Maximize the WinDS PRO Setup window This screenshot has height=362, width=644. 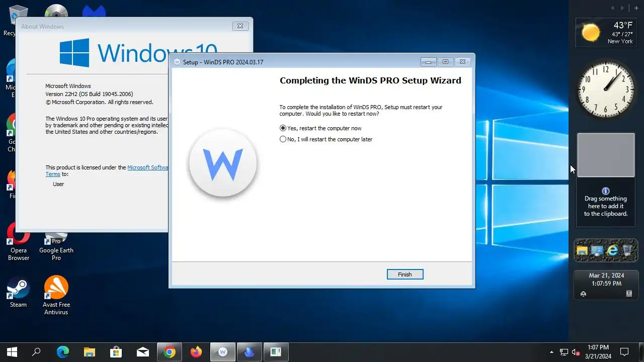445,62
